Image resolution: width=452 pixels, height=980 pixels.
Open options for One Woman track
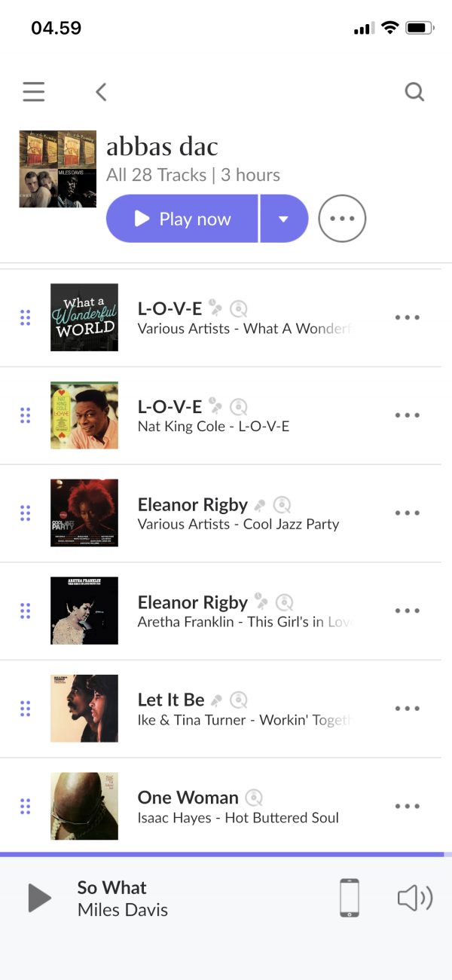pos(408,807)
